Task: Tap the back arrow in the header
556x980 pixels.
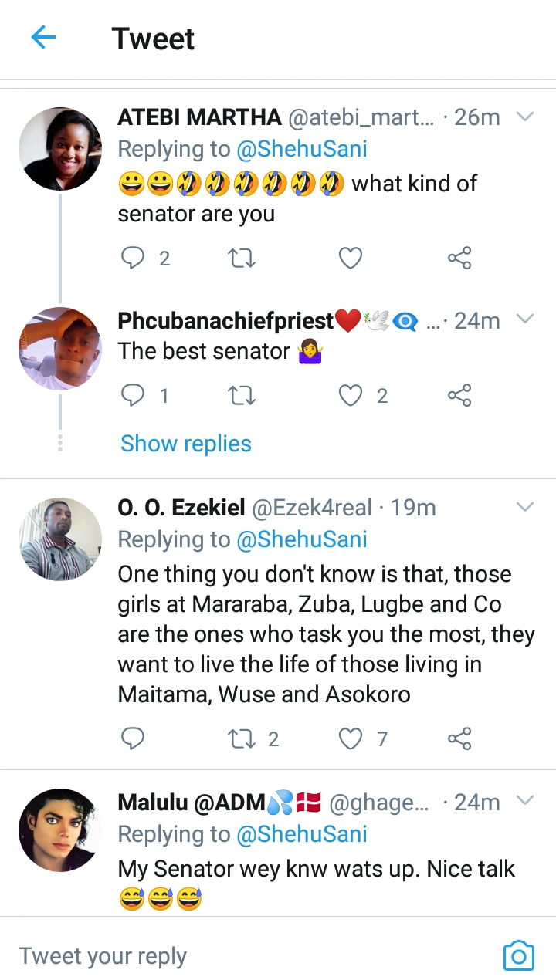Action: tap(44, 38)
